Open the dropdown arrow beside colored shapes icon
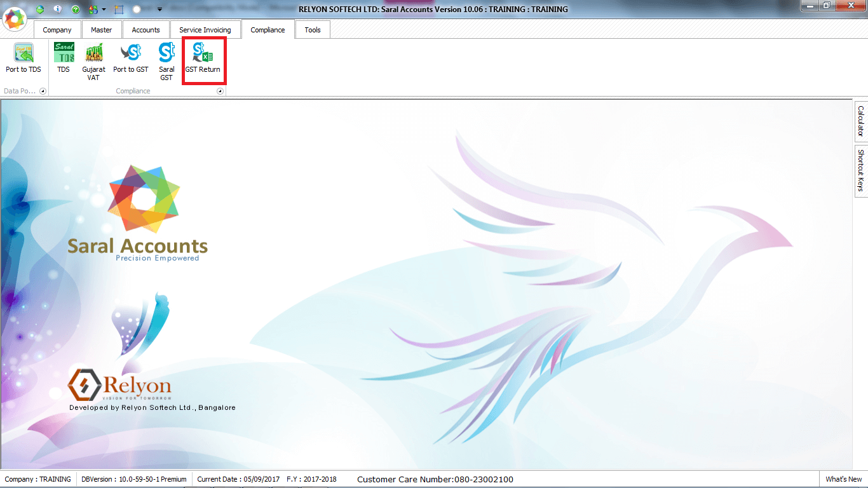Image resolution: width=868 pixels, height=488 pixels. (x=104, y=10)
